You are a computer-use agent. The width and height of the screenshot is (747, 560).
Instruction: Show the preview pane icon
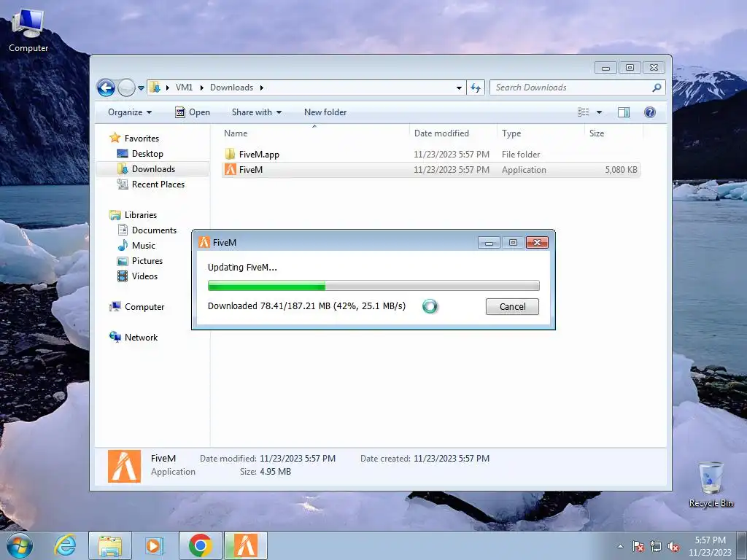pyautogui.click(x=624, y=112)
